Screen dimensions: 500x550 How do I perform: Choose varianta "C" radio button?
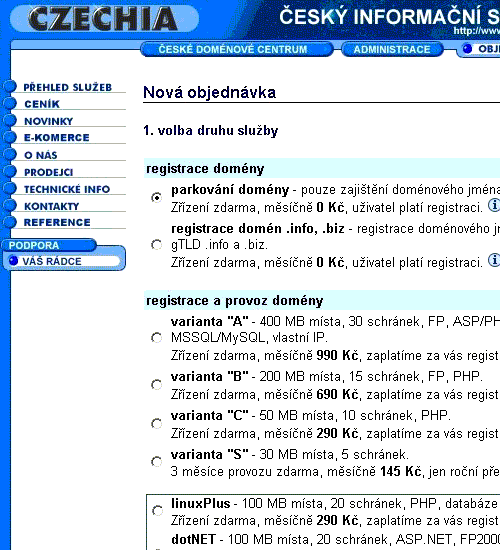point(156,424)
